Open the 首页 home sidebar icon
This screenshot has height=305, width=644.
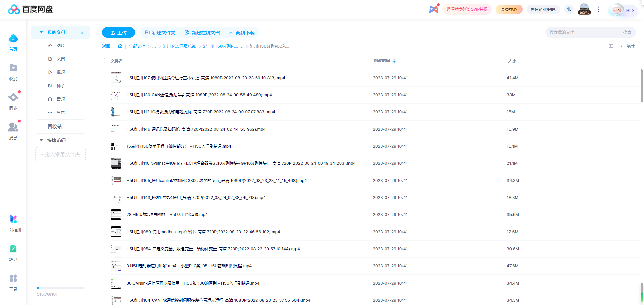(13, 42)
